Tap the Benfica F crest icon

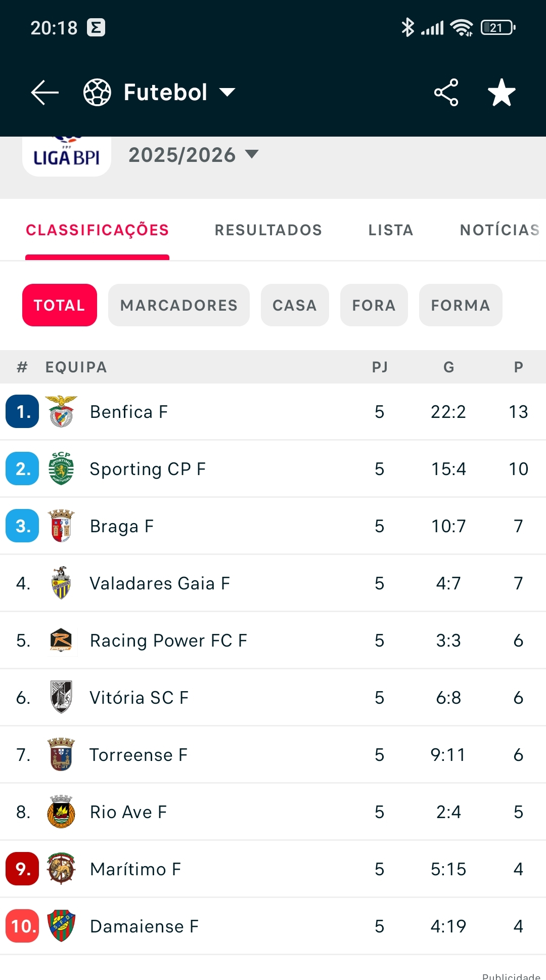[61, 412]
